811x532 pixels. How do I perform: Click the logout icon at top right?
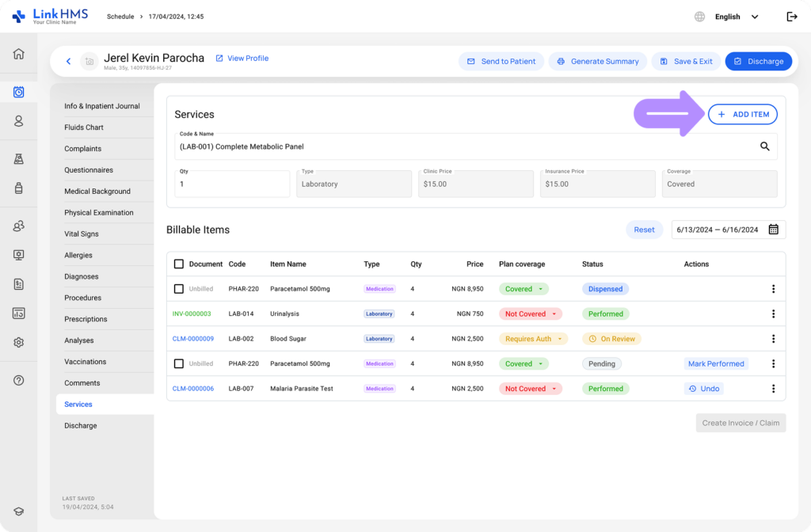pyautogui.click(x=792, y=17)
